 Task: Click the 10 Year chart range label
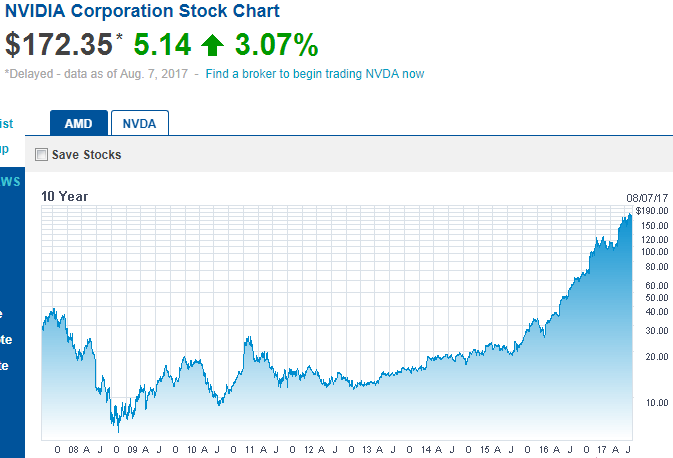64,196
